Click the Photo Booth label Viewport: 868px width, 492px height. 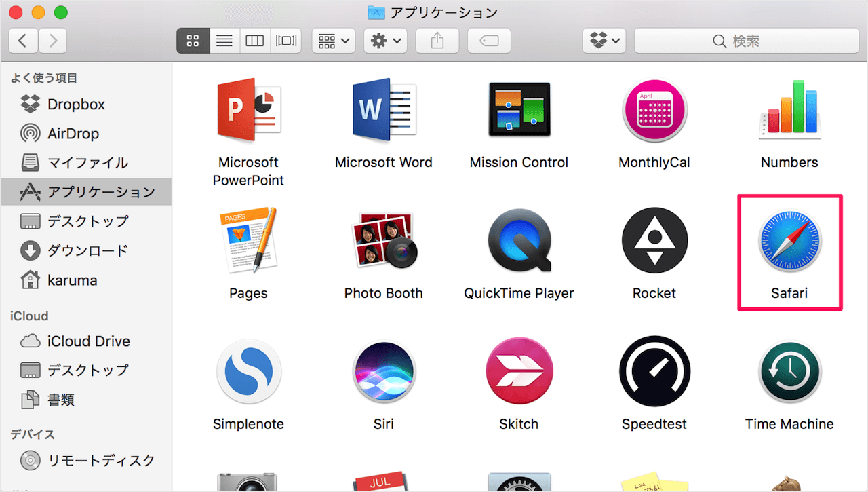384,293
